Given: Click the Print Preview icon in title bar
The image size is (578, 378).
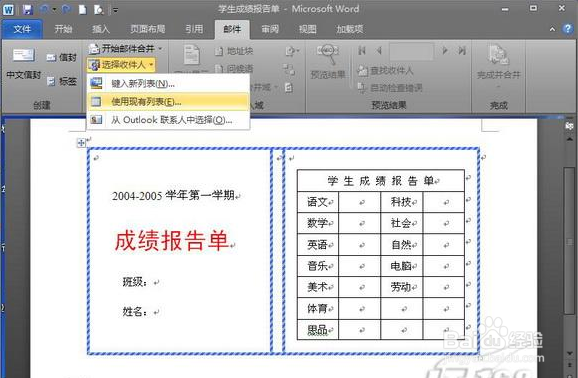Looking at the screenshot, I should 99,10.
